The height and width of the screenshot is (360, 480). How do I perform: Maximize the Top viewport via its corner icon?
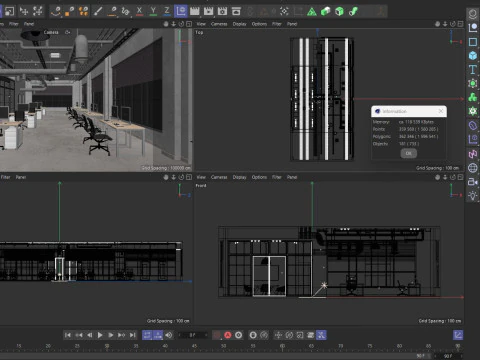coord(460,24)
